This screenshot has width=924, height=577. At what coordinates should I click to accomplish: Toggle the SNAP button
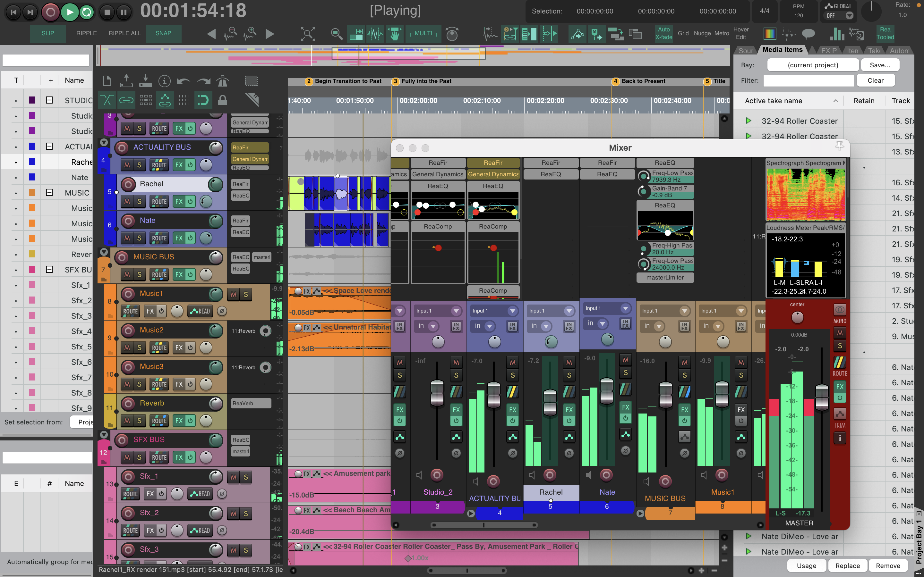[163, 33]
